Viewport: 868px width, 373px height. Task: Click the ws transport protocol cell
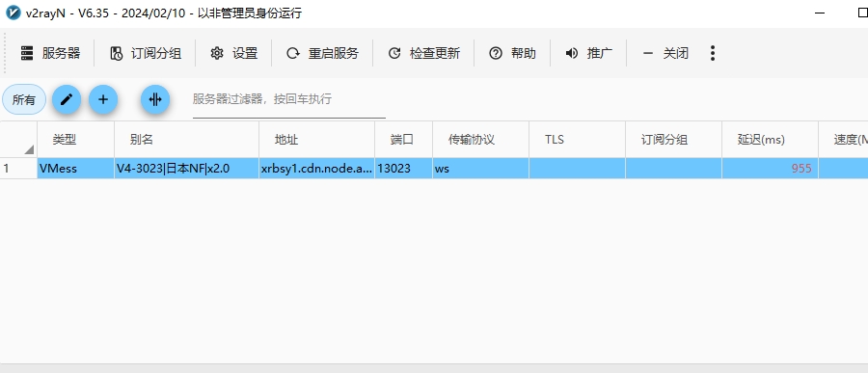480,169
